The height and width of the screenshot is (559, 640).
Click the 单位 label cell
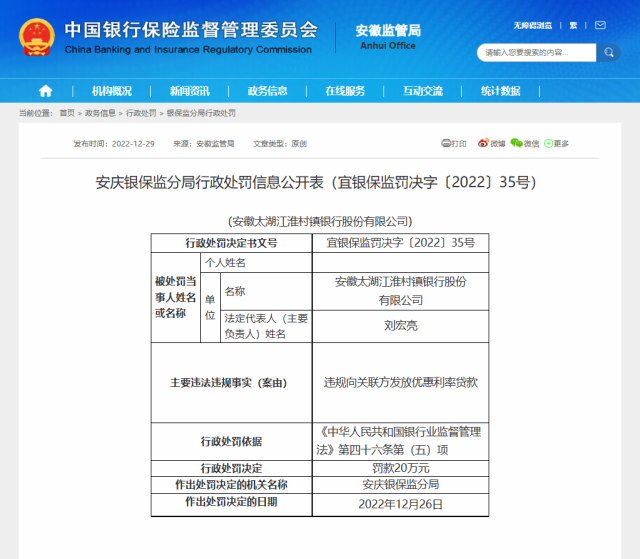(210, 307)
